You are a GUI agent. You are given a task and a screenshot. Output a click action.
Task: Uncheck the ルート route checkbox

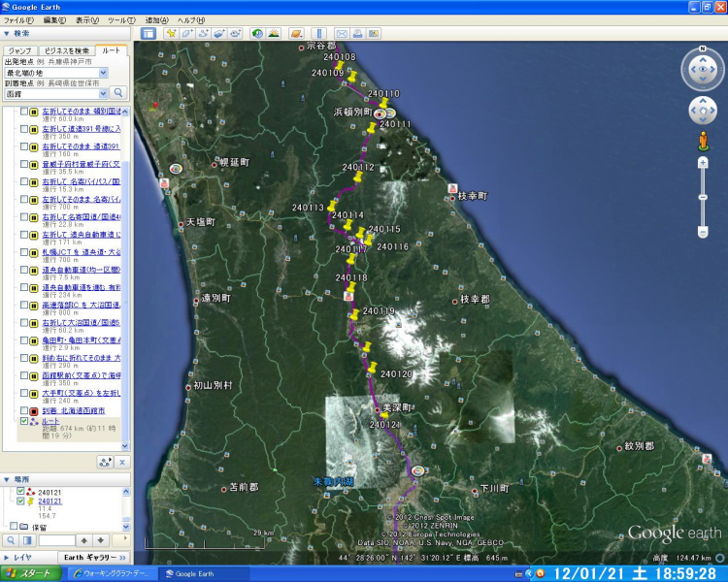point(24,421)
